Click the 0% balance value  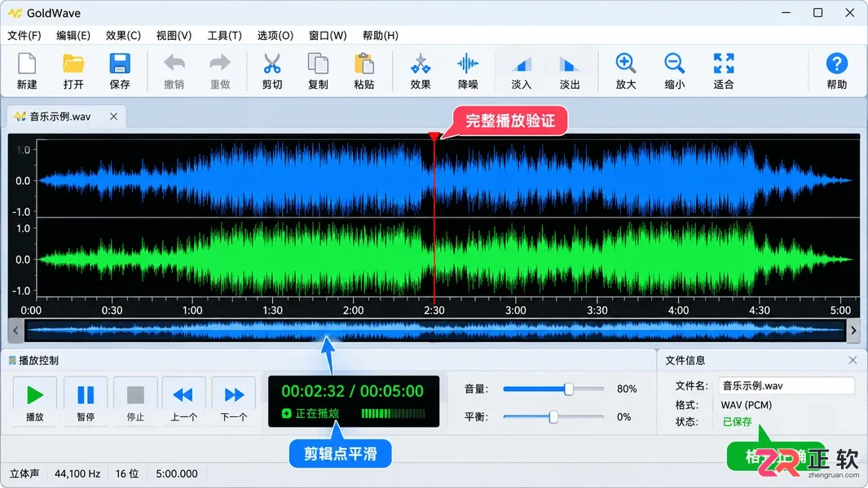[623, 416]
